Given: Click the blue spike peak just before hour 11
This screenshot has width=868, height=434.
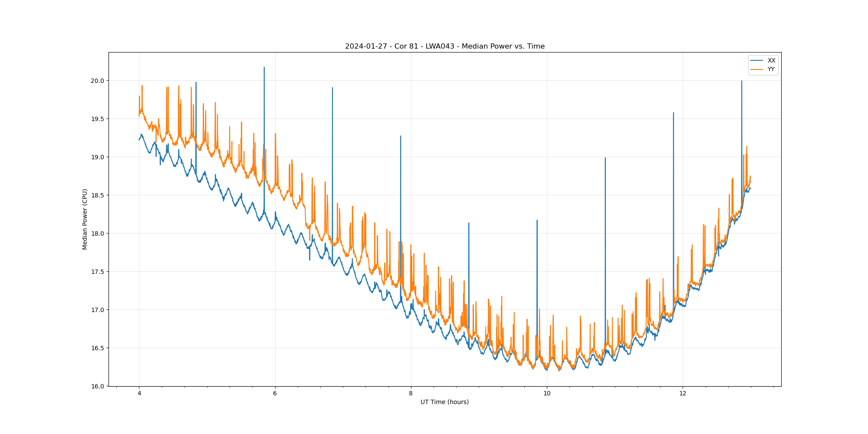Looking at the screenshot, I should pos(605,158).
